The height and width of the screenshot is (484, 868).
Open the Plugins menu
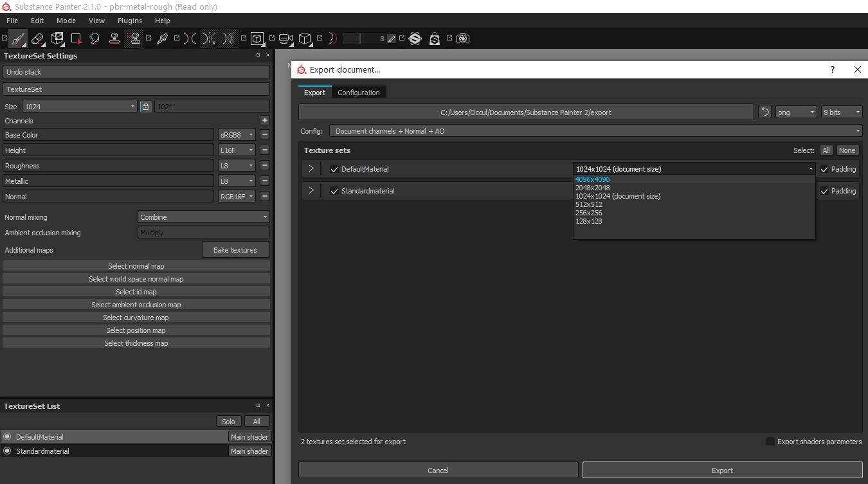(129, 21)
